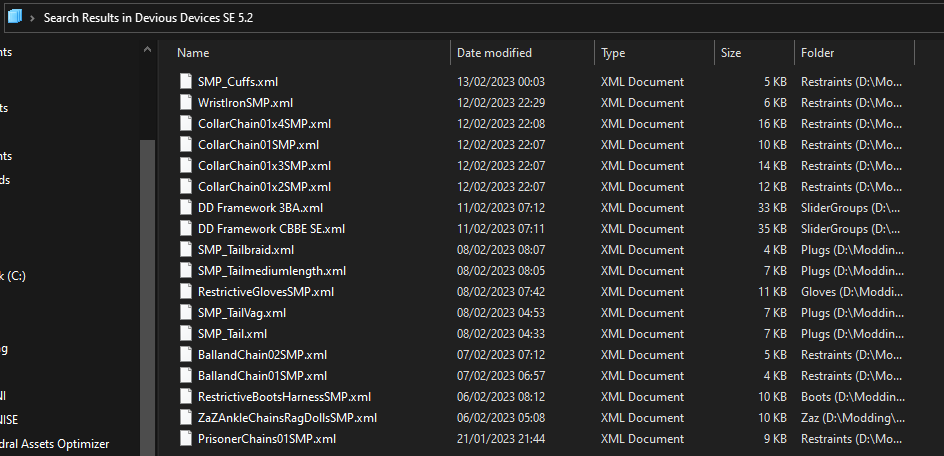Click the RestrictiveGlovesSMP.xml file icon

pos(188,292)
